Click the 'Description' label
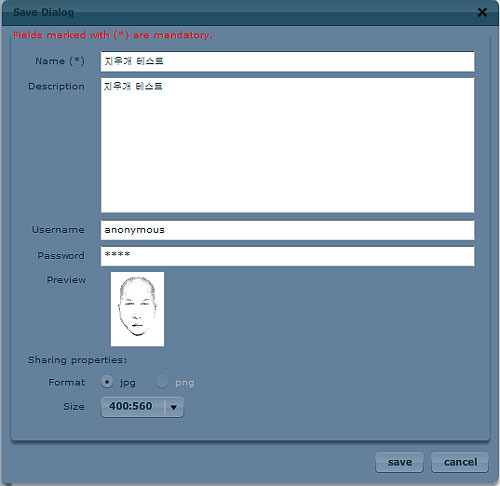The width and height of the screenshot is (500, 486). pyautogui.click(x=56, y=86)
